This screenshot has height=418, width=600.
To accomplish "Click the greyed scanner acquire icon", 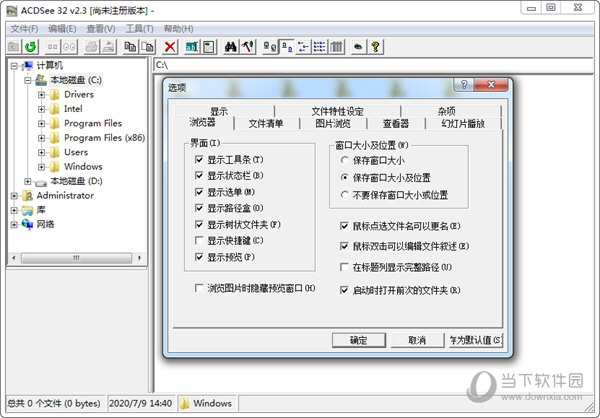I will pos(109,47).
